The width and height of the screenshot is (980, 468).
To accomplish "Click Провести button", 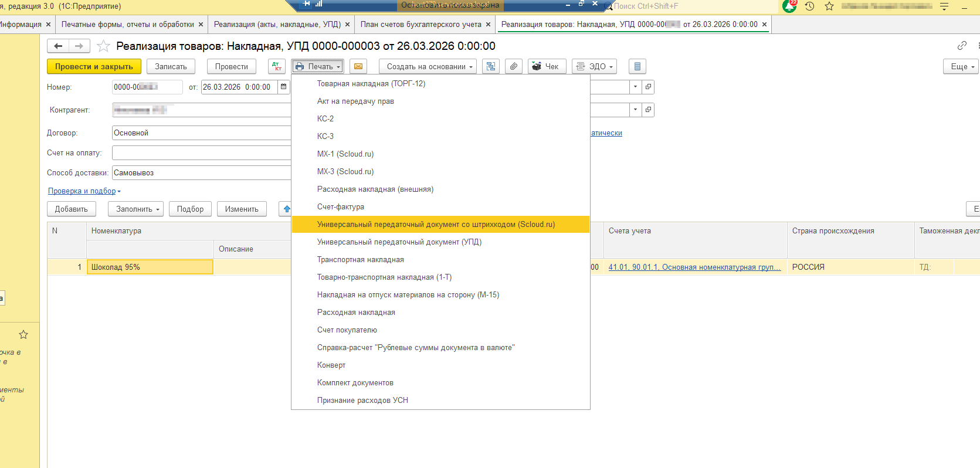I will tap(231, 66).
